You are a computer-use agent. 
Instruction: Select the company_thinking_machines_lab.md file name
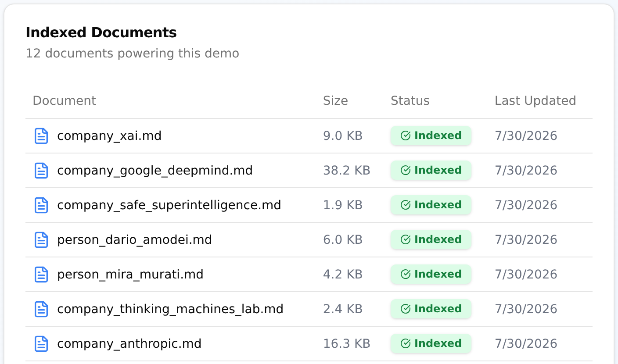[x=170, y=309]
